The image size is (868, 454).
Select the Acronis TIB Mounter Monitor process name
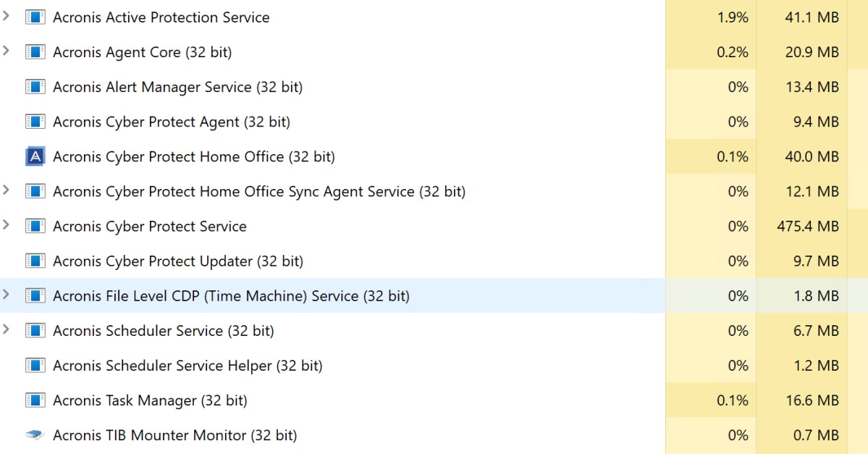coord(174,435)
